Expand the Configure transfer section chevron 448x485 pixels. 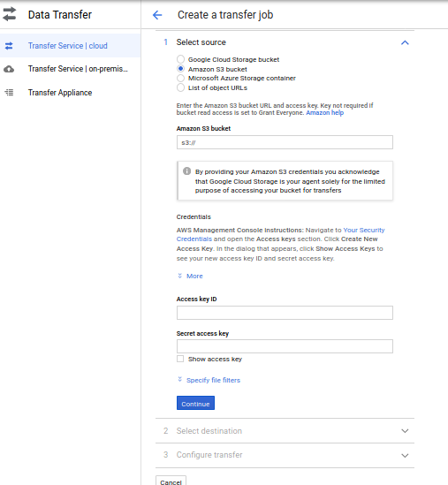(405, 455)
